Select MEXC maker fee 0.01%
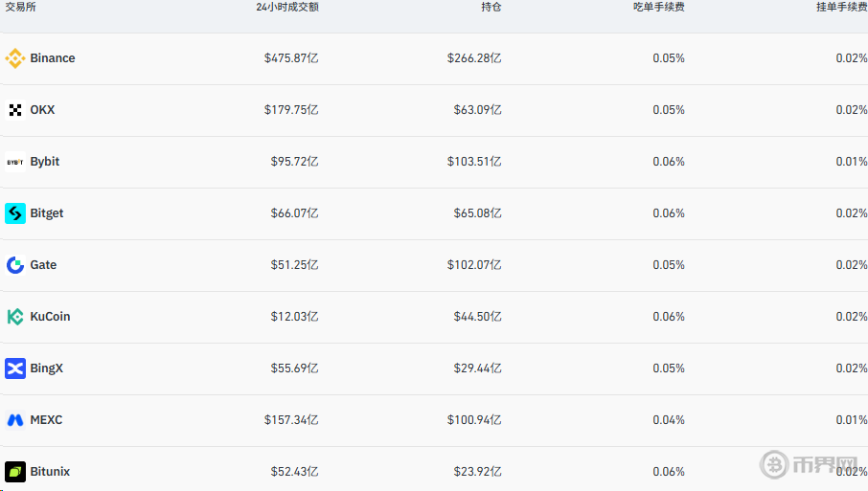The width and height of the screenshot is (868, 491). pyautogui.click(x=852, y=419)
